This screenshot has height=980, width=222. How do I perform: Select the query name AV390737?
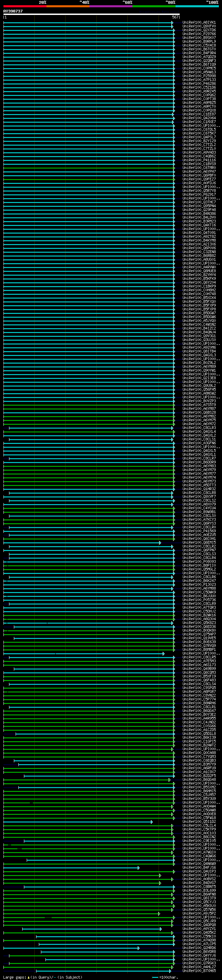13,11
